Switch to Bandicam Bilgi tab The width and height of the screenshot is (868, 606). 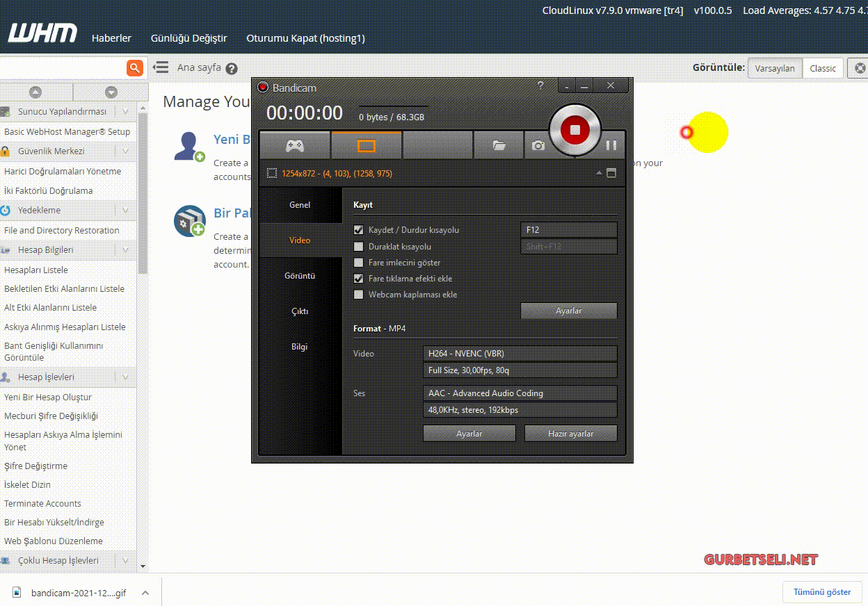(x=300, y=347)
